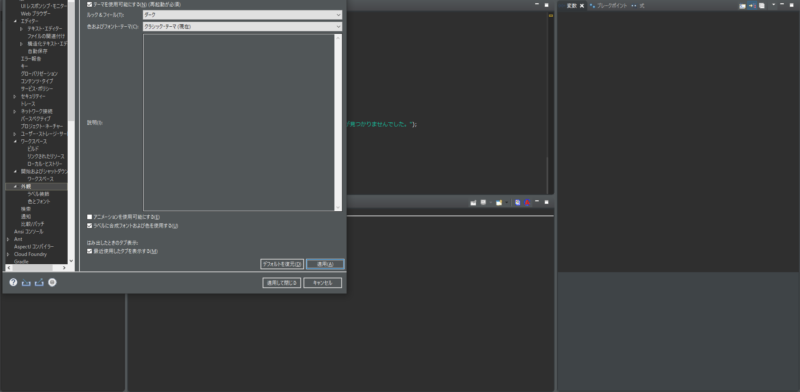
Task: Open the 変数 view menu arrow
Action: coord(773,5)
